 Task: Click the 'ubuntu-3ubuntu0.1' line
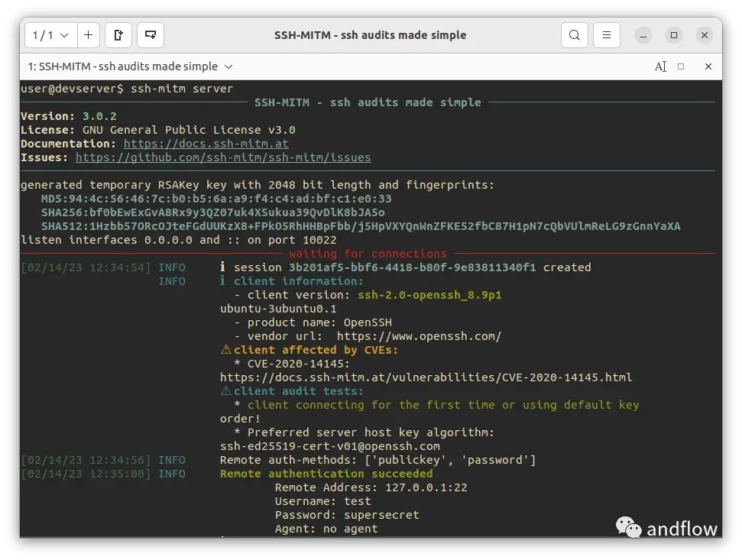click(278, 309)
